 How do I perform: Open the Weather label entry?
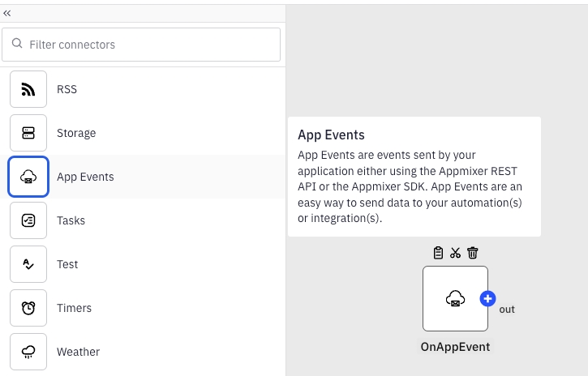coord(78,352)
